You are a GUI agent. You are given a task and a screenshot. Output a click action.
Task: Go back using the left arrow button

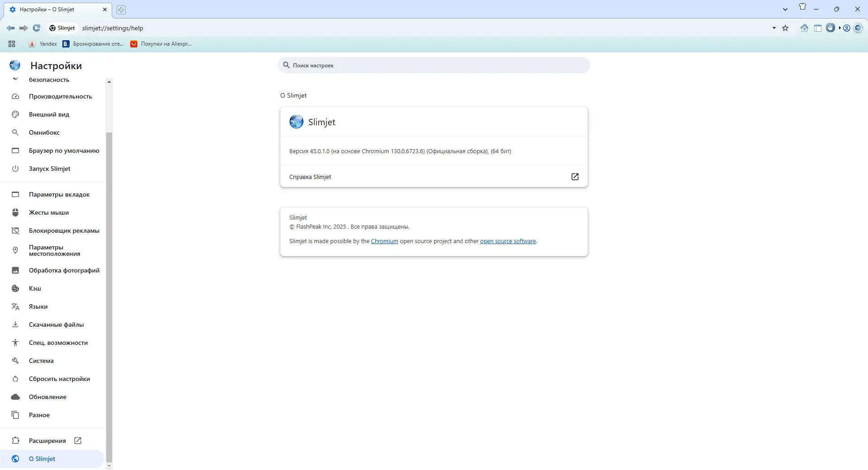click(10, 28)
